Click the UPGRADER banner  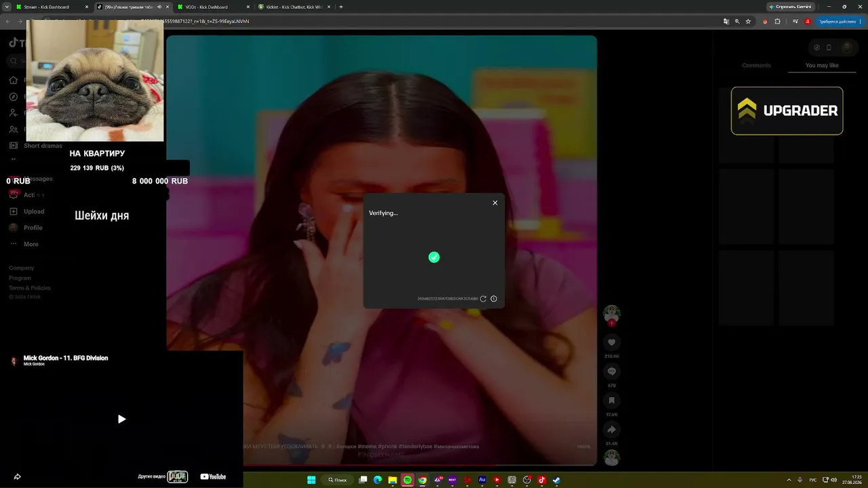coord(787,110)
